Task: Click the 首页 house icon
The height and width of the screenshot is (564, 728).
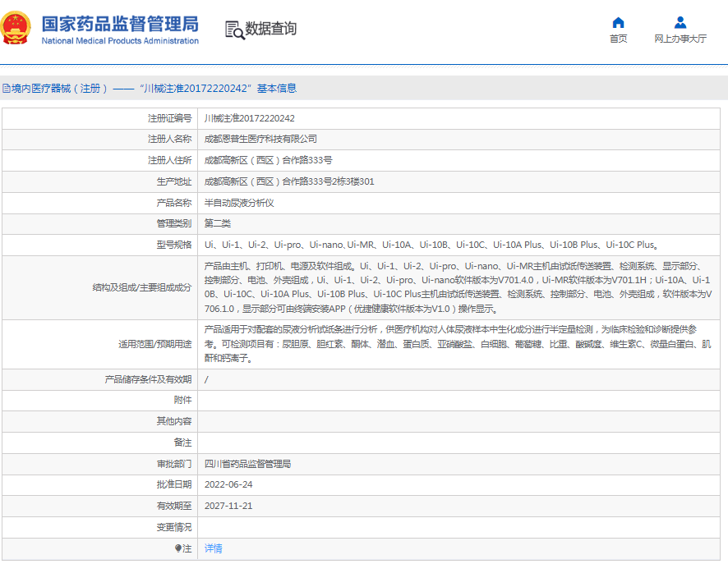Action: click(618, 22)
